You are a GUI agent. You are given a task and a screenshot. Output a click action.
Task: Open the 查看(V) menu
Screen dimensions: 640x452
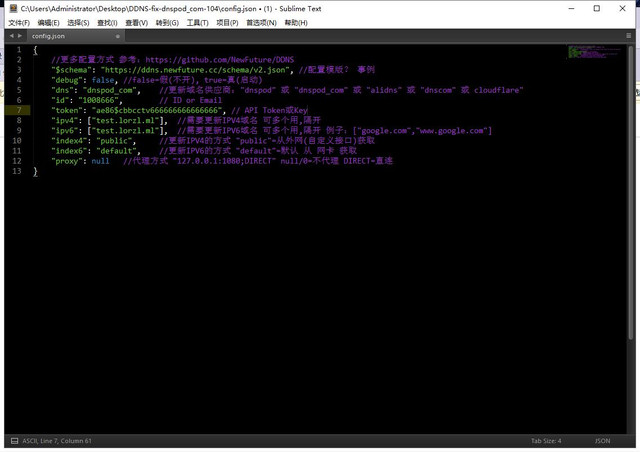(136, 23)
